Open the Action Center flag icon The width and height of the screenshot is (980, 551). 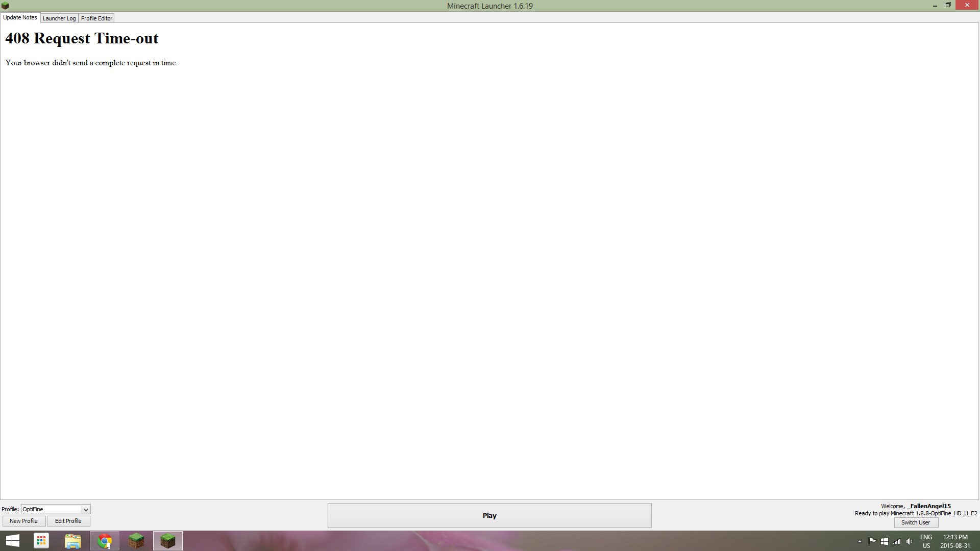(872, 541)
